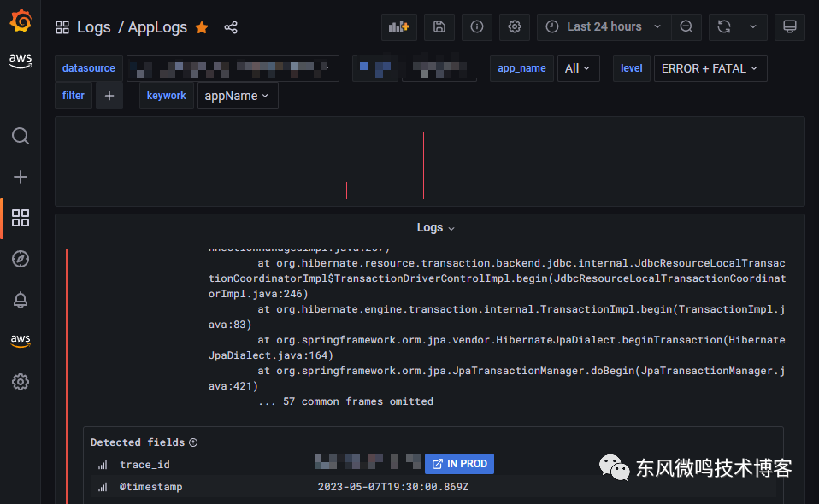Open dashboard settings gear in top toolbar
The height and width of the screenshot is (504, 819).
point(515,27)
